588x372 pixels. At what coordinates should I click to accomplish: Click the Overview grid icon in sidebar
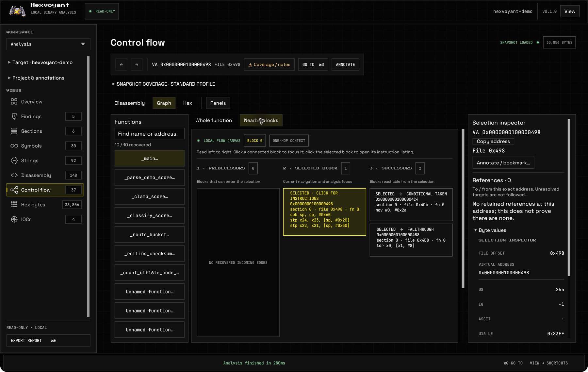pyautogui.click(x=14, y=102)
